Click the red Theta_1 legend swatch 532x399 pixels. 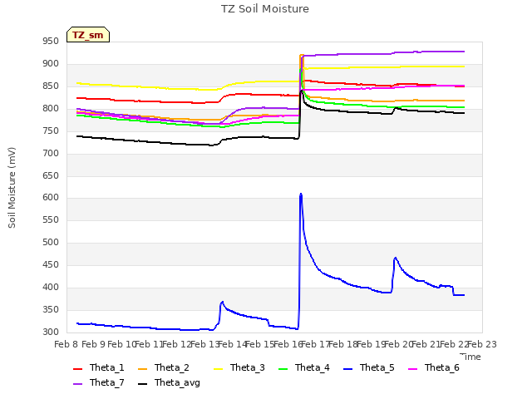77,369
